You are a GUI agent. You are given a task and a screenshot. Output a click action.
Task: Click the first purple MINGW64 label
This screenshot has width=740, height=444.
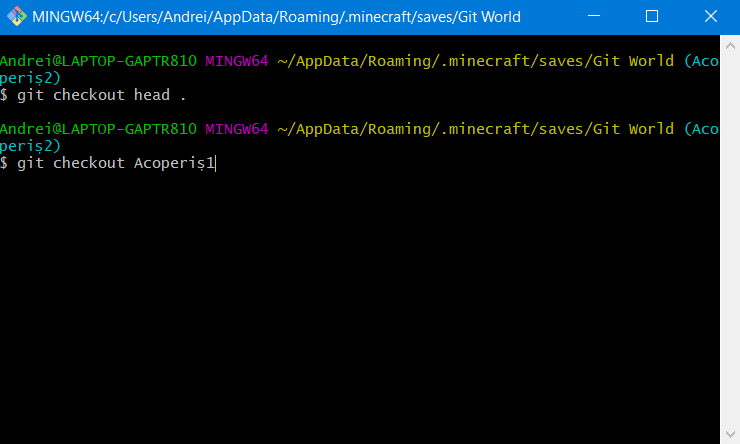(236, 61)
